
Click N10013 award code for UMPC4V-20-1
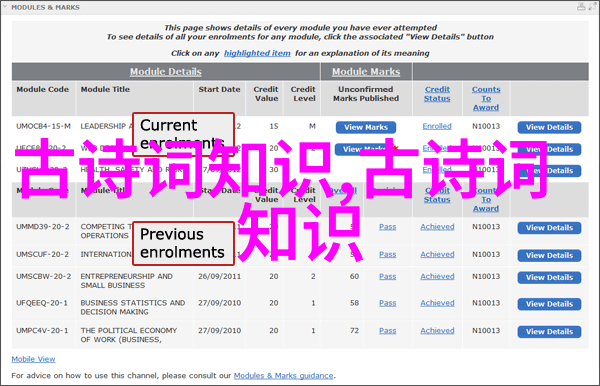coord(486,331)
